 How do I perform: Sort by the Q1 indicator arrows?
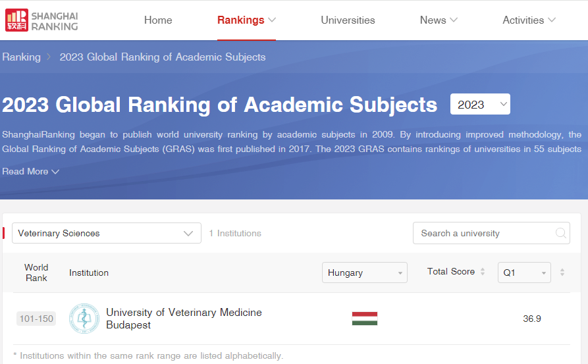coord(562,272)
